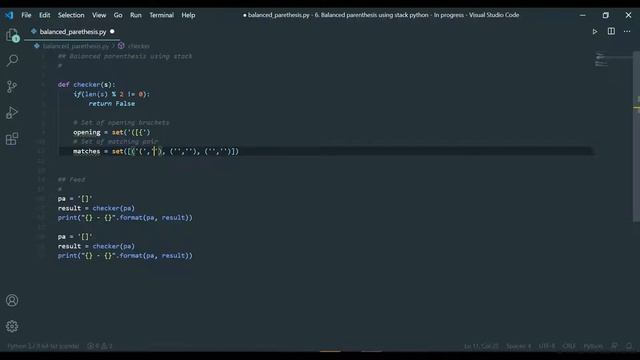Open the File menu
The width and height of the screenshot is (640, 360).
coord(26,15)
